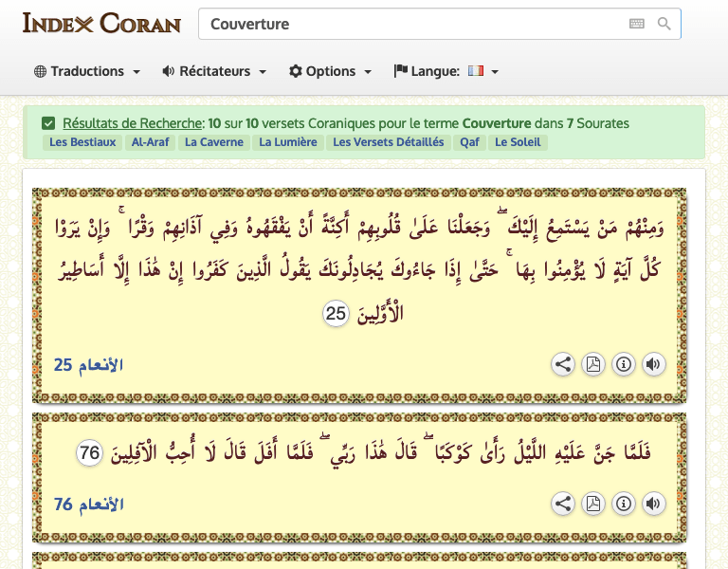Screen dimensions: 728x569
Task: Share verse Al-An'am 25
Action: pyautogui.click(x=562, y=364)
